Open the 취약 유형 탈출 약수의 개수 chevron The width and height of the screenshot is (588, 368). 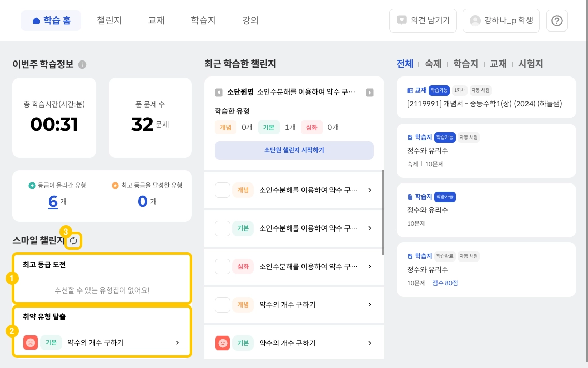[177, 343]
